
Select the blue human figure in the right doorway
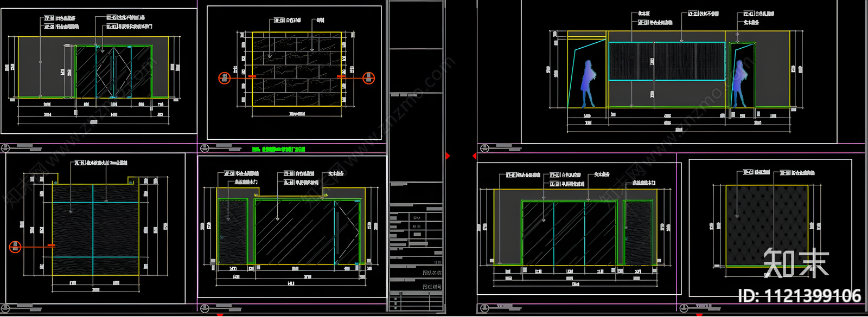(739, 83)
